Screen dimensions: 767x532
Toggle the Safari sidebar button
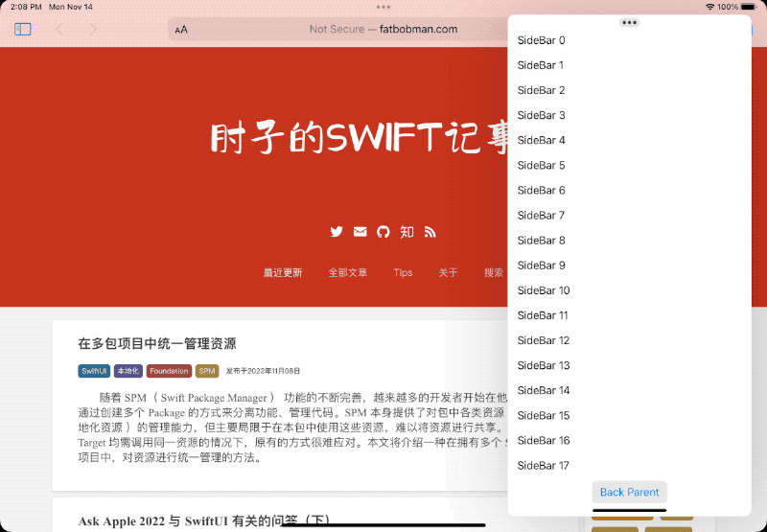click(22, 30)
